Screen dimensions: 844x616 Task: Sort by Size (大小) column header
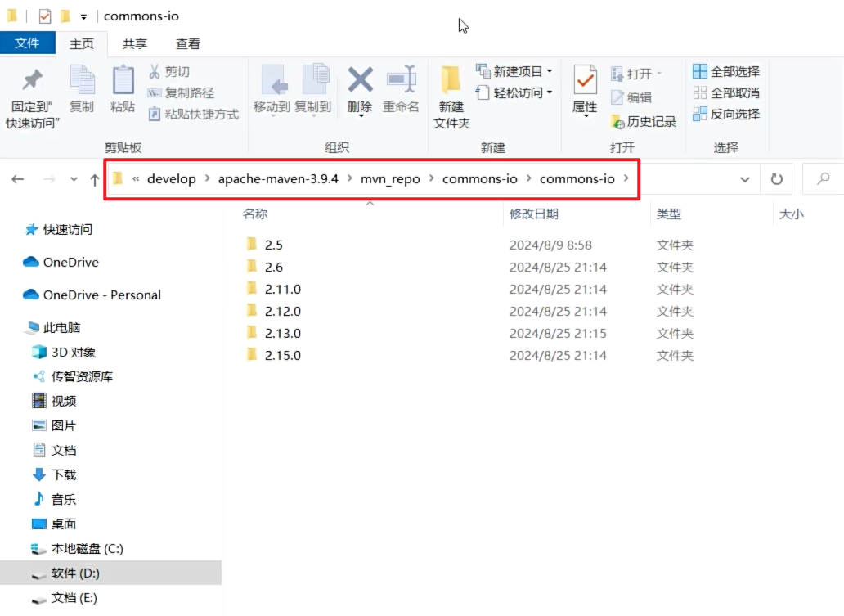coord(792,214)
